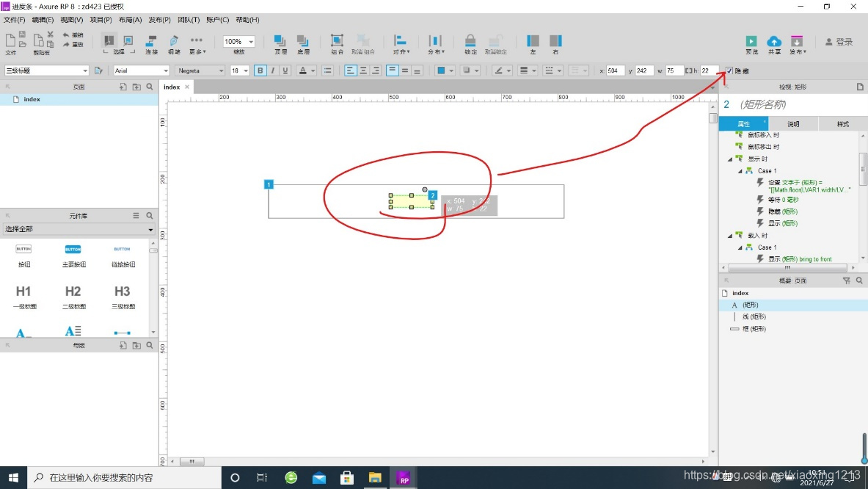Open the File (文件) menu
The height and width of the screenshot is (489, 868).
click(14, 20)
